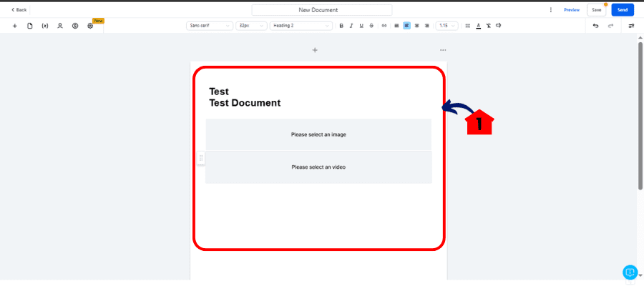Viewport: 644px width, 286px height.
Task: Click the highlighted active alignment button
Action: [x=406, y=26]
